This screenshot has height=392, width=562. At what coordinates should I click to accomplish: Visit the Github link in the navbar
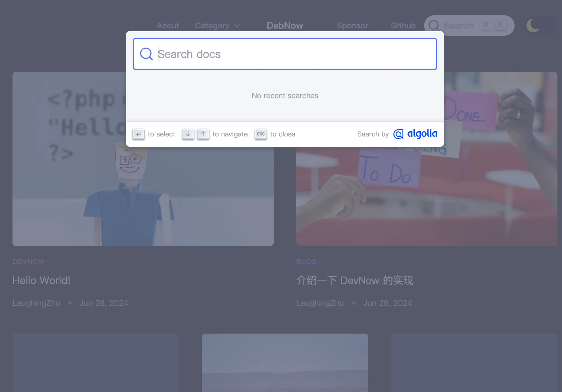pyautogui.click(x=403, y=26)
